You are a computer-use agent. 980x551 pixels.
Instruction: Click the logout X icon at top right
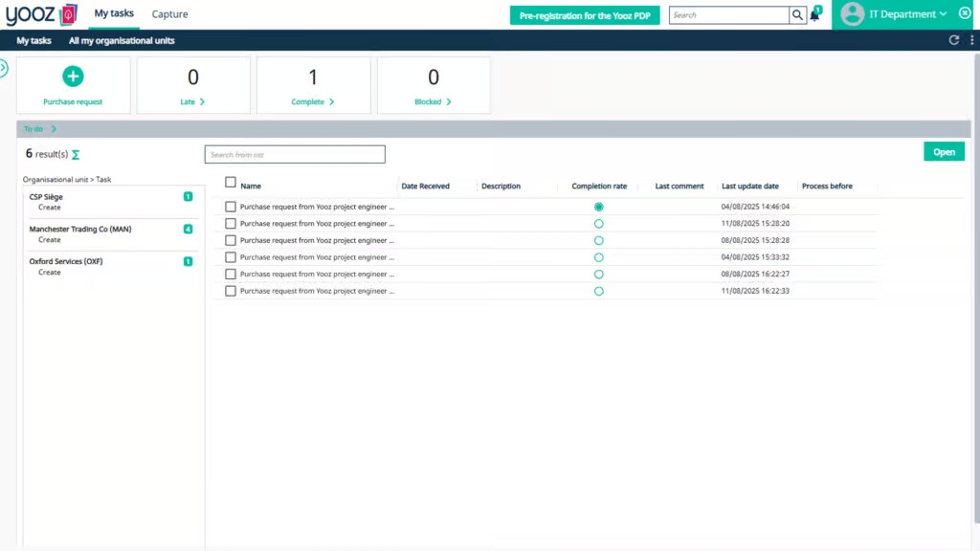point(965,13)
